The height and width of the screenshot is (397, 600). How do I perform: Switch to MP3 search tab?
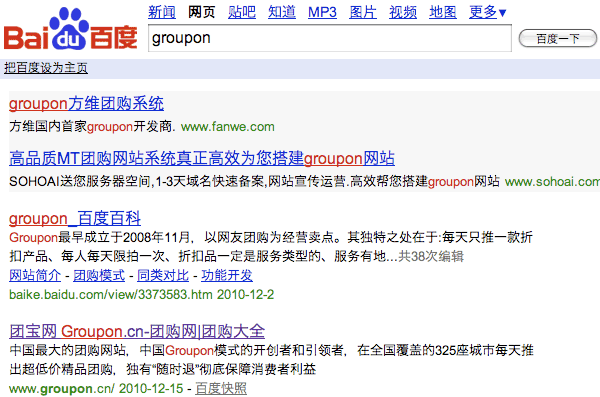322,12
